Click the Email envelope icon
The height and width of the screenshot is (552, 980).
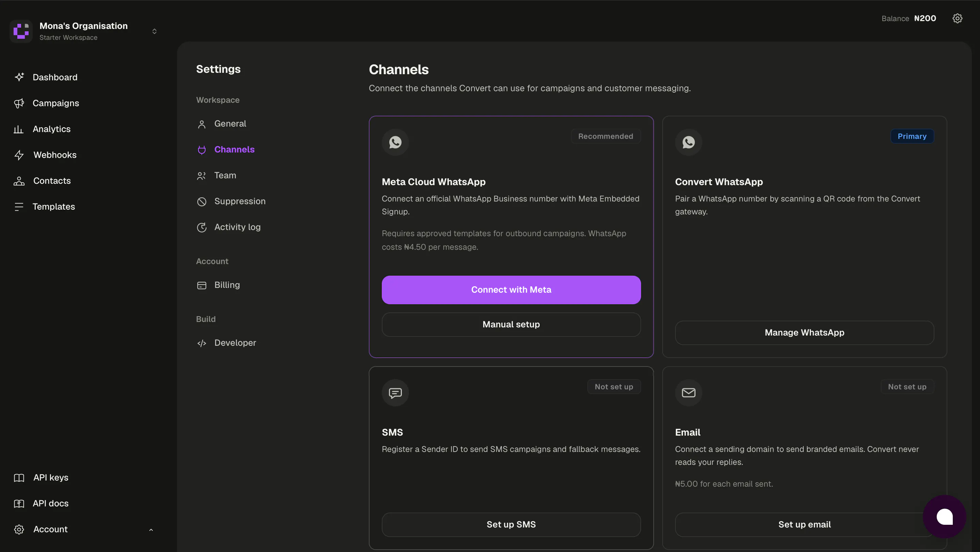click(689, 393)
